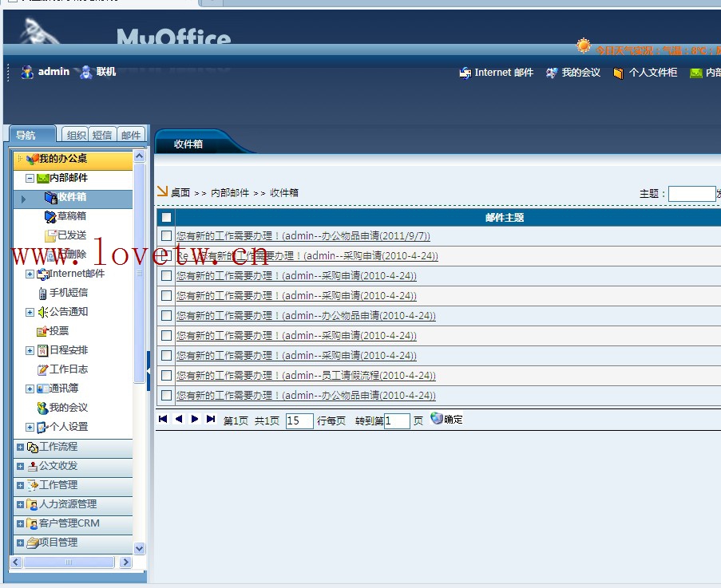Go to the first page arrow icon

point(163,419)
